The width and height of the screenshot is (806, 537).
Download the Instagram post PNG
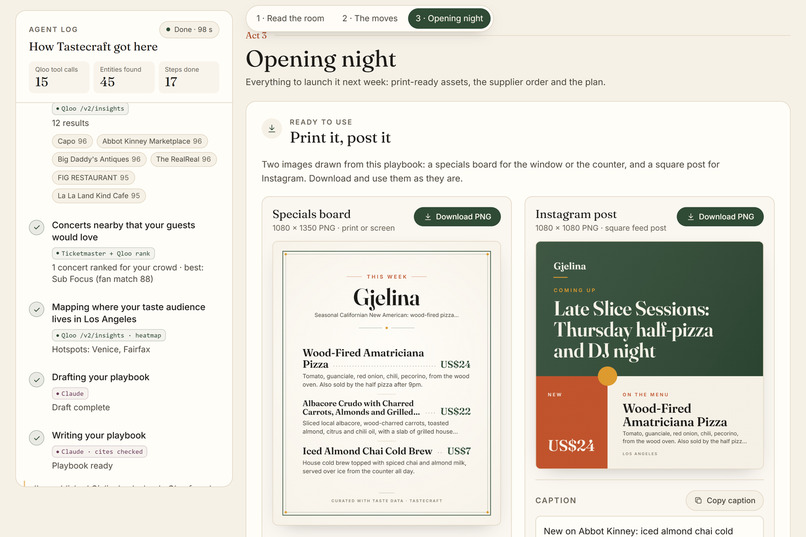720,217
